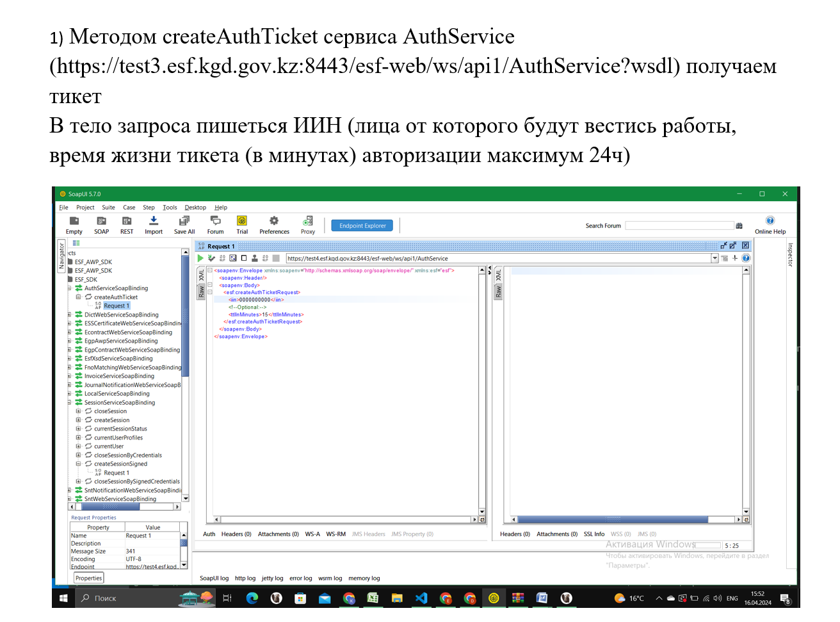Image resolution: width=840 pixels, height=622 pixels.
Task: Open the request Headers (0) tab
Action: coord(236,534)
